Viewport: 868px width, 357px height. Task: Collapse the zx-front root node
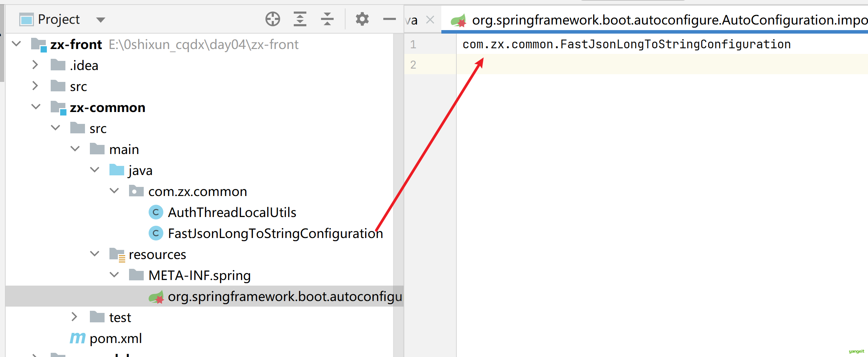pos(16,44)
